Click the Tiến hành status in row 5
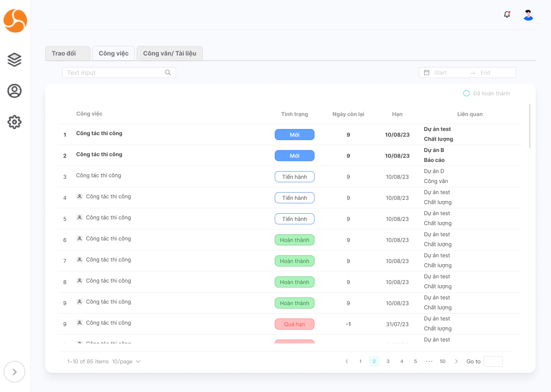This screenshot has width=551, height=392. pyautogui.click(x=295, y=219)
